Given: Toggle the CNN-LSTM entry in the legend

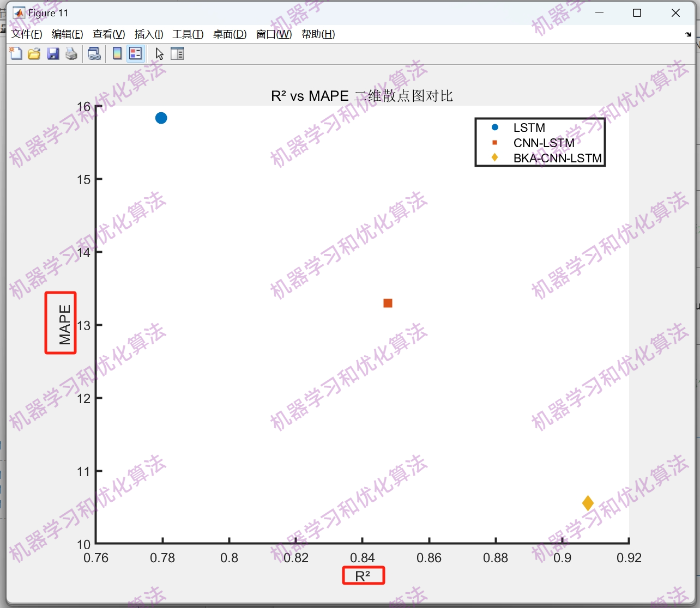Looking at the screenshot, I should pos(544,143).
